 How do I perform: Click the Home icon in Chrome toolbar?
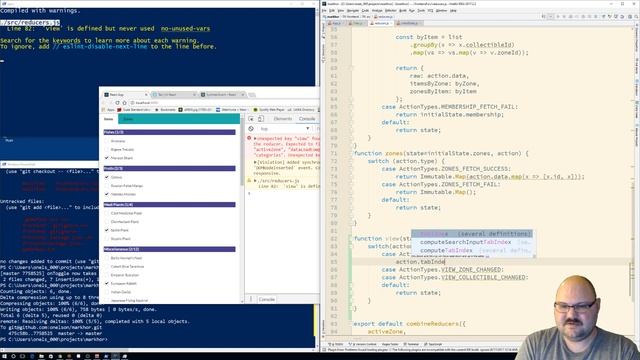click(124, 103)
